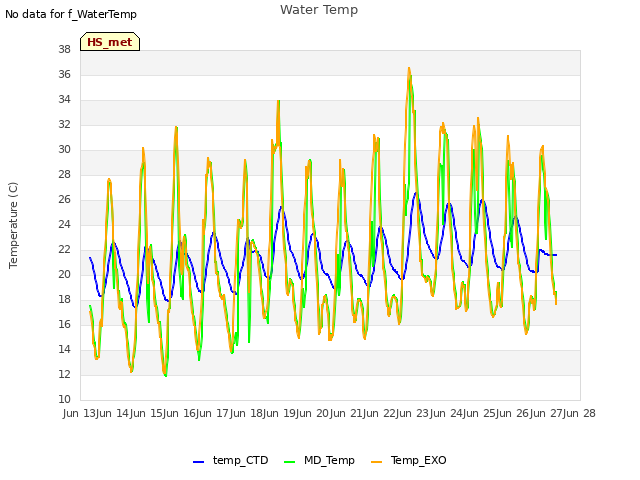Screen dimensions: 640x480
Task: Toggle the temp_CTD legend entry
Action: pos(230,460)
